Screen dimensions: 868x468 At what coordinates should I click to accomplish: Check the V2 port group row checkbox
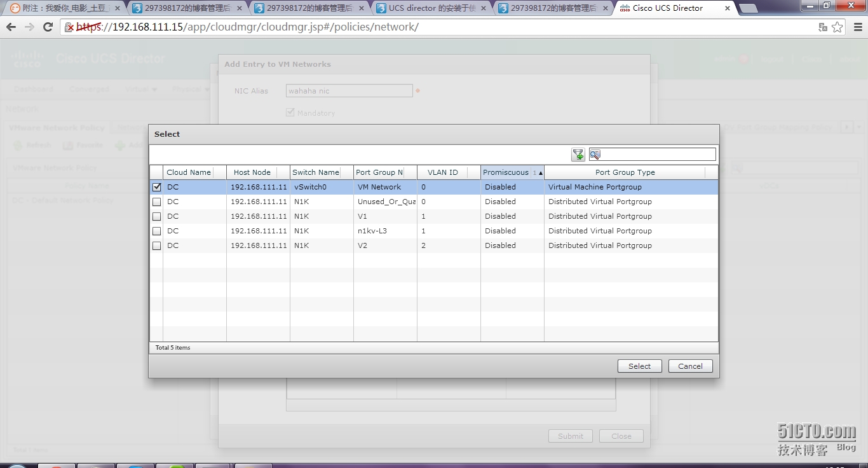[x=156, y=245]
